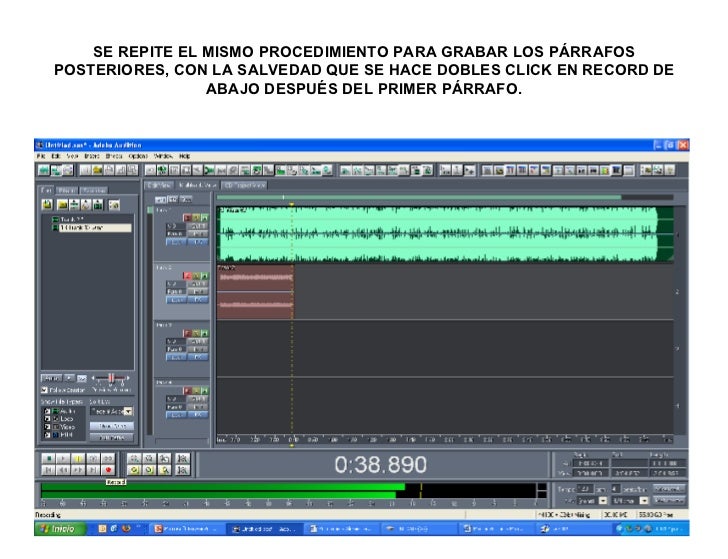The image size is (728, 559).
Task: Open the File menu
Action: point(41,156)
